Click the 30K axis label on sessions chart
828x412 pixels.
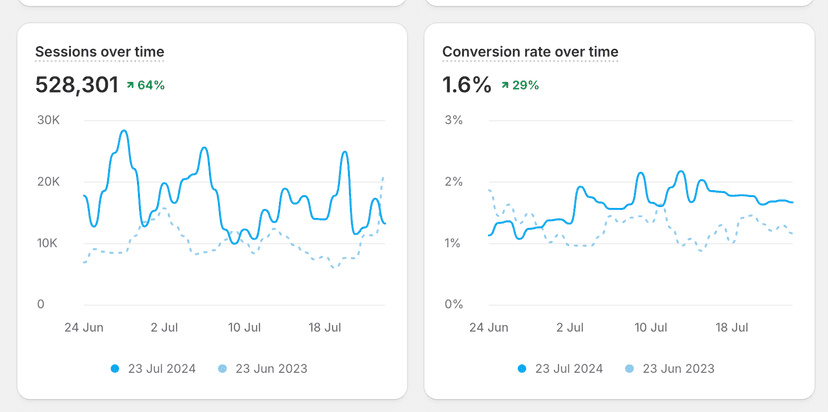(49, 121)
